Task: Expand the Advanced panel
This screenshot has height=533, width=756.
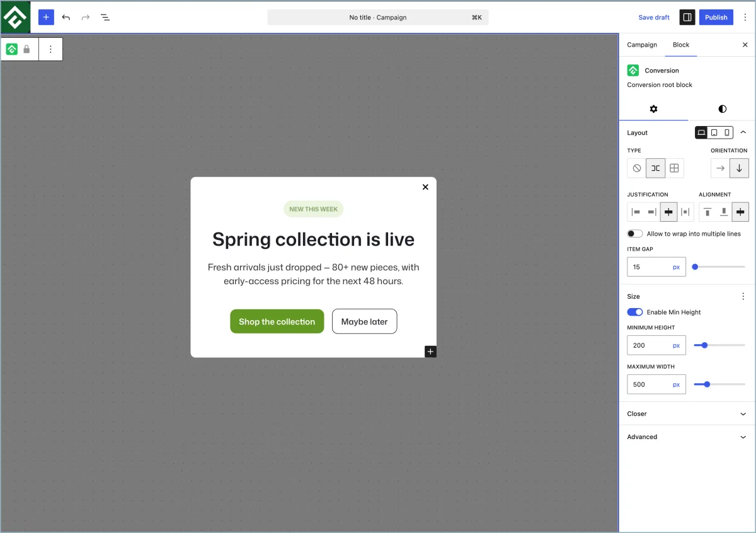Action: [687, 437]
